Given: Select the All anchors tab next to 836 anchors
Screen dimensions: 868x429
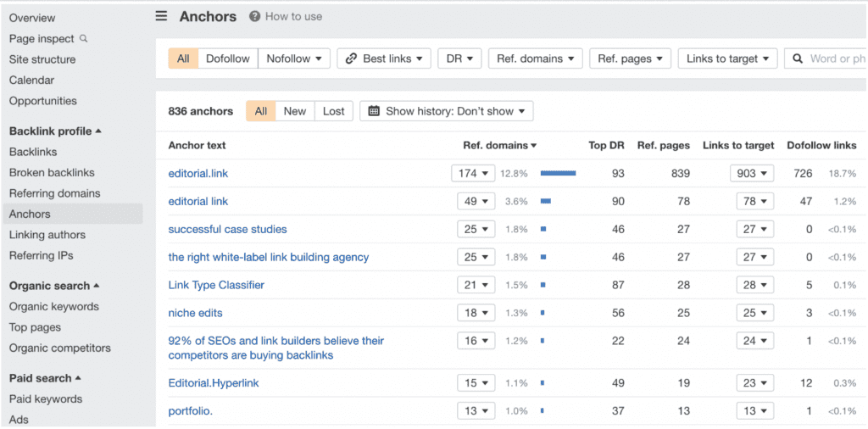Looking at the screenshot, I should [x=261, y=111].
